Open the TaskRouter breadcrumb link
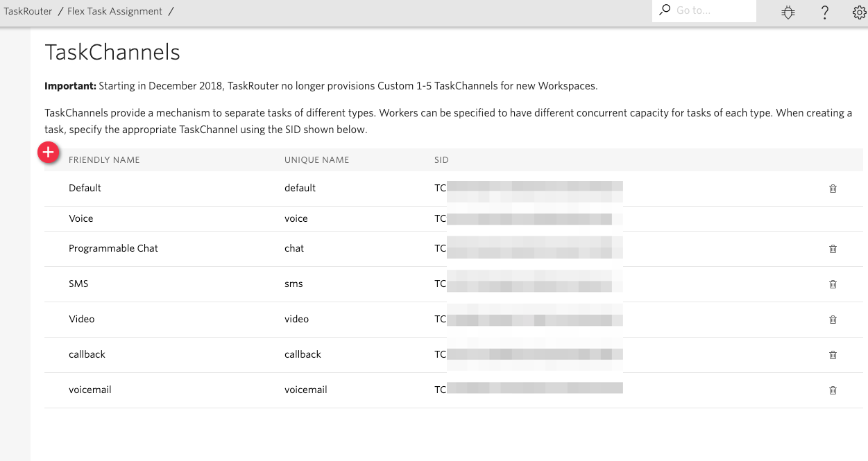The width and height of the screenshot is (868, 461). (x=28, y=11)
